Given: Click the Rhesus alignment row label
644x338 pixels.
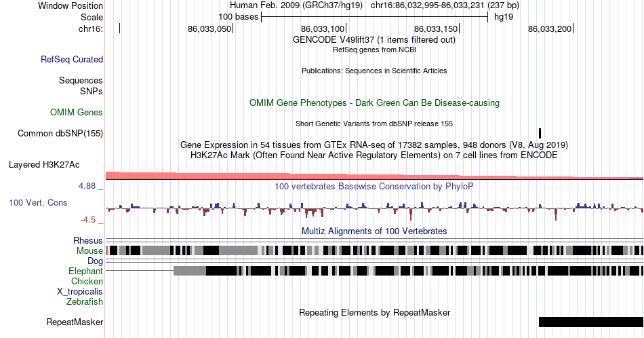Looking at the screenshot, I should point(88,240).
